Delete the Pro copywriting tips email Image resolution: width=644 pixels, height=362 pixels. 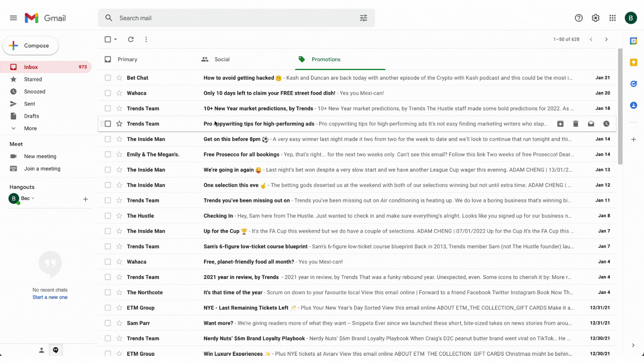tap(576, 124)
